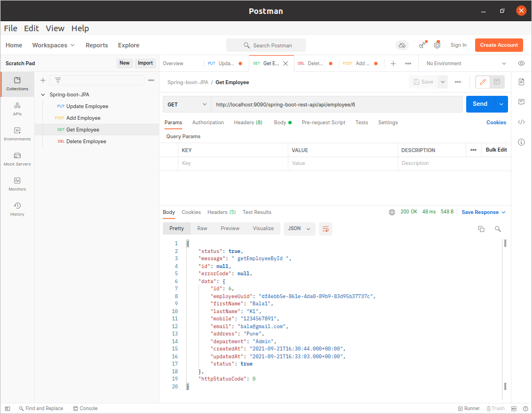Copy the response body
Viewport: 532px width, 414px height.
coord(481,228)
